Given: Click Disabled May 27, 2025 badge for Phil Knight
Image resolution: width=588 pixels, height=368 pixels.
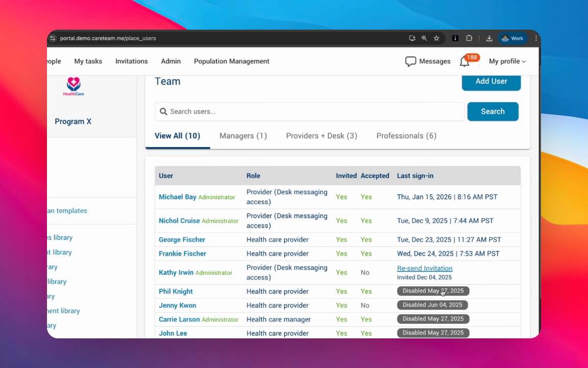Looking at the screenshot, I should pyautogui.click(x=433, y=291).
